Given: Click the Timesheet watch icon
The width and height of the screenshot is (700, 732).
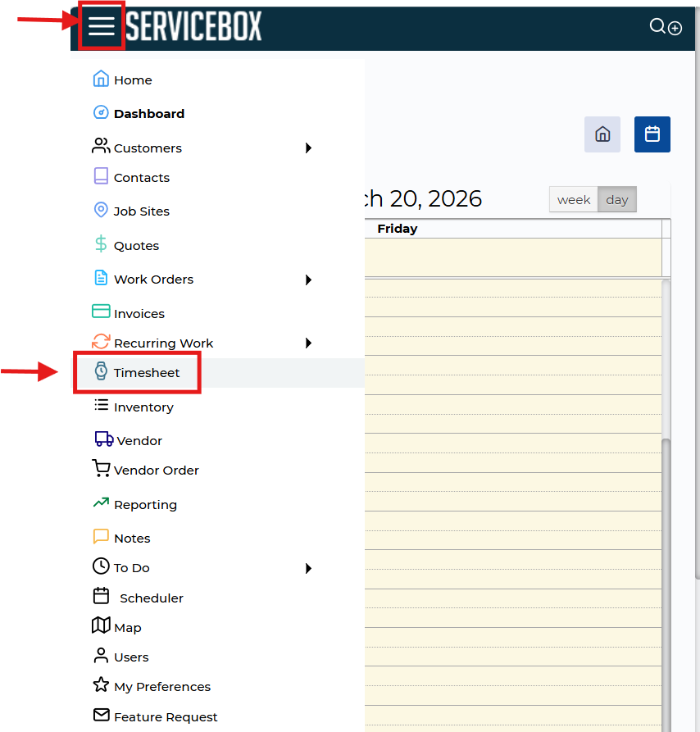Looking at the screenshot, I should pos(101,371).
